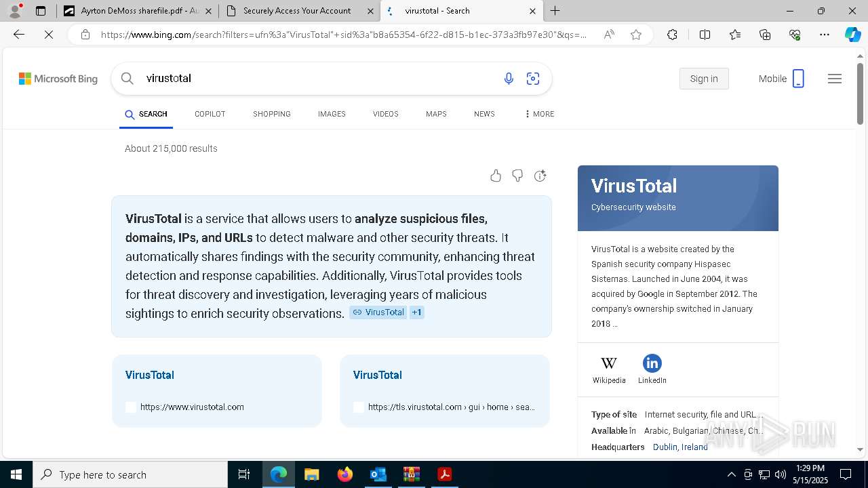Open Edge Settings and more menu
The width and height of the screenshot is (868, 488).
pos(825,35)
